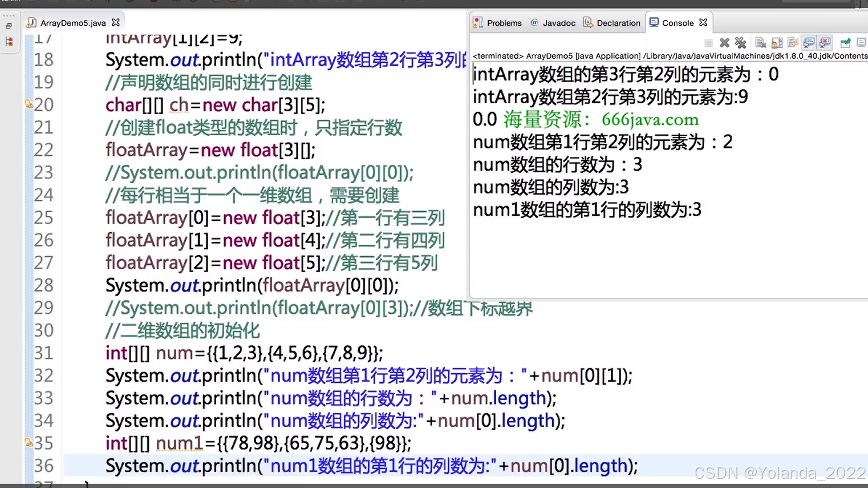
Task: Click console output 'num数组第1行第2列的元素为：2'
Action: pyautogui.click(x=603, y=142)
